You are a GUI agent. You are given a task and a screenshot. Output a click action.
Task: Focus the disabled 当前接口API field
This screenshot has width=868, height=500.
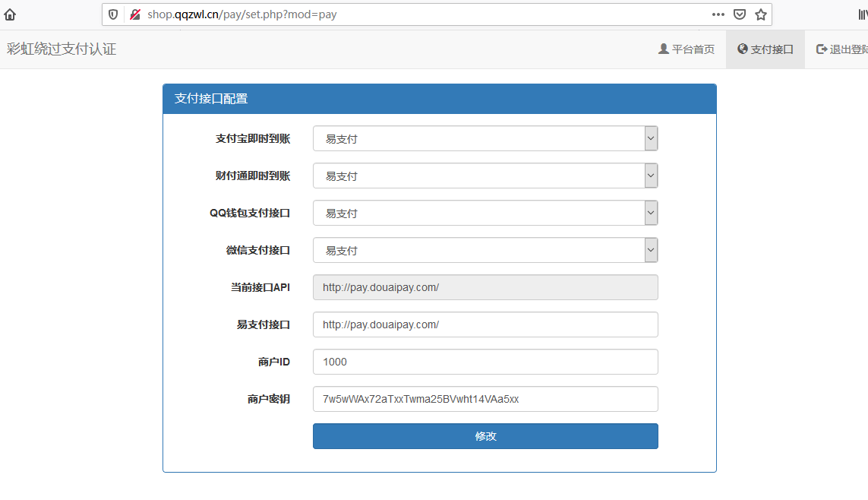(485, 287)
